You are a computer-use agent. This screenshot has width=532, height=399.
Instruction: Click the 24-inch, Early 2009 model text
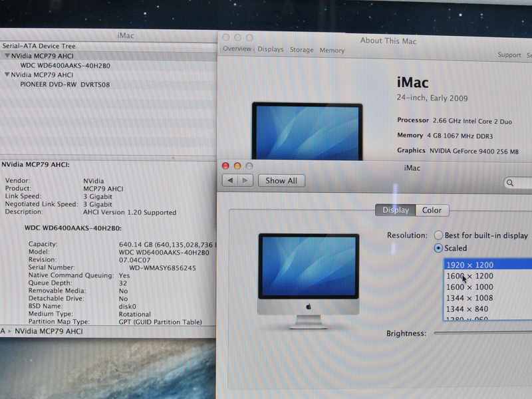432,98
